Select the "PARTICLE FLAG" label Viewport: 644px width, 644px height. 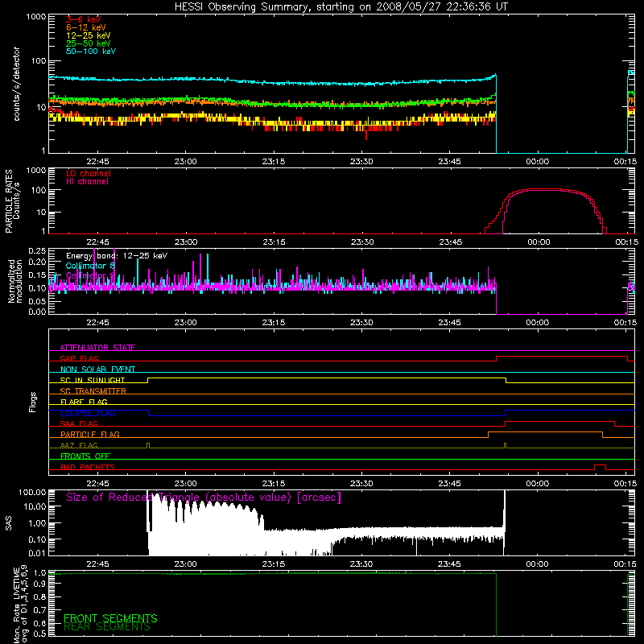90,434
